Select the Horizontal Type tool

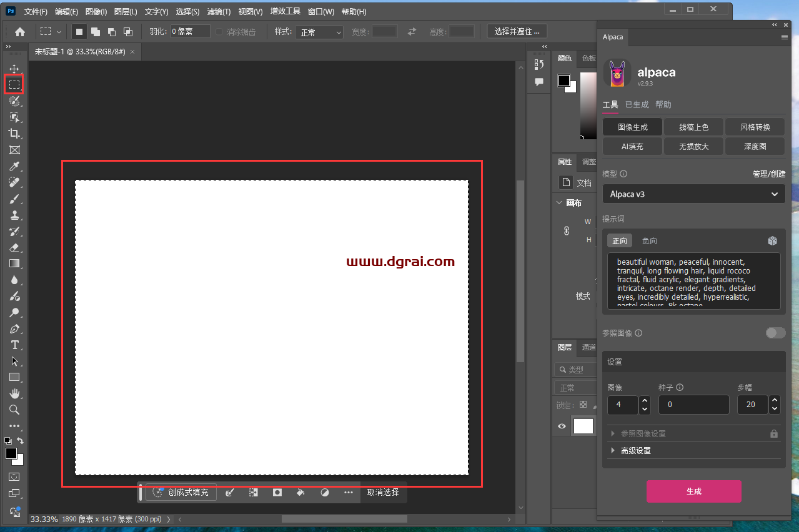[14, 345]
